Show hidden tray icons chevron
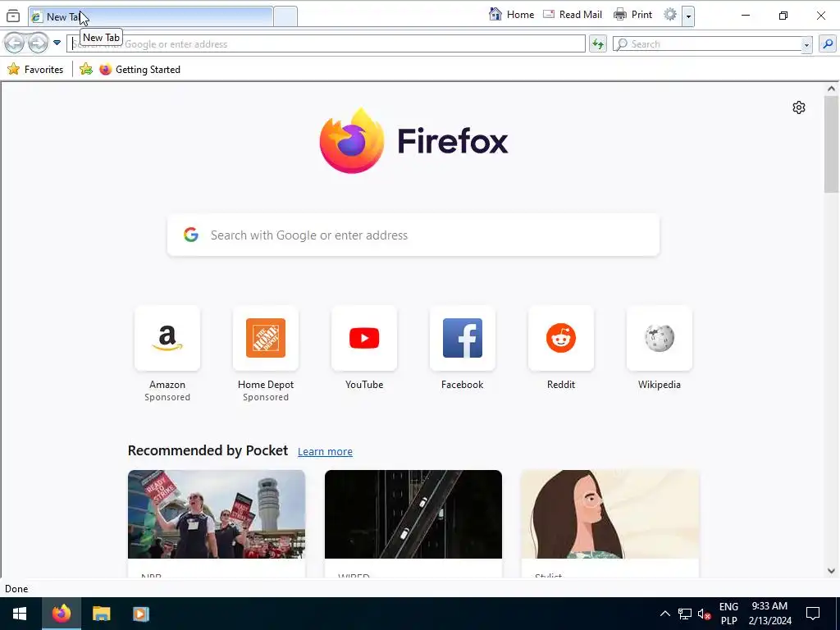Screen dimensions: 840x630 coord(664,614)
